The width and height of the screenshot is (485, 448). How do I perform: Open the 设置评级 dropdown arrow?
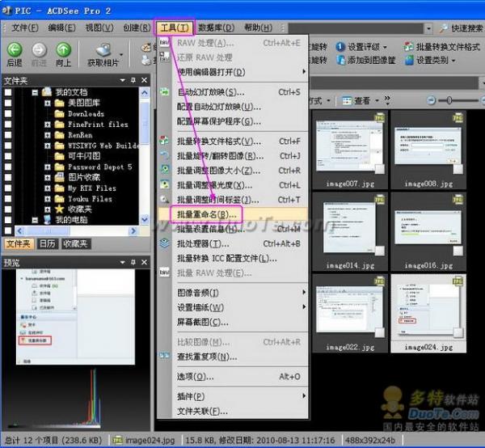385,47
